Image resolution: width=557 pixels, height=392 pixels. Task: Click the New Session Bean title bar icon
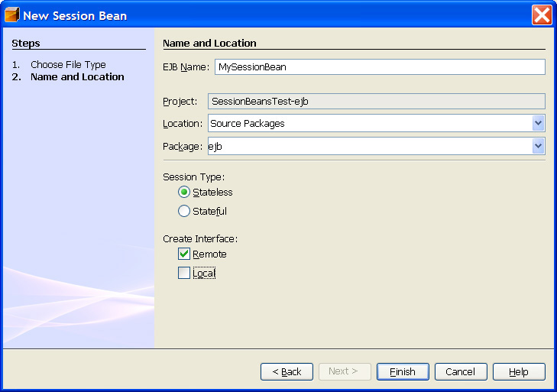12,15
